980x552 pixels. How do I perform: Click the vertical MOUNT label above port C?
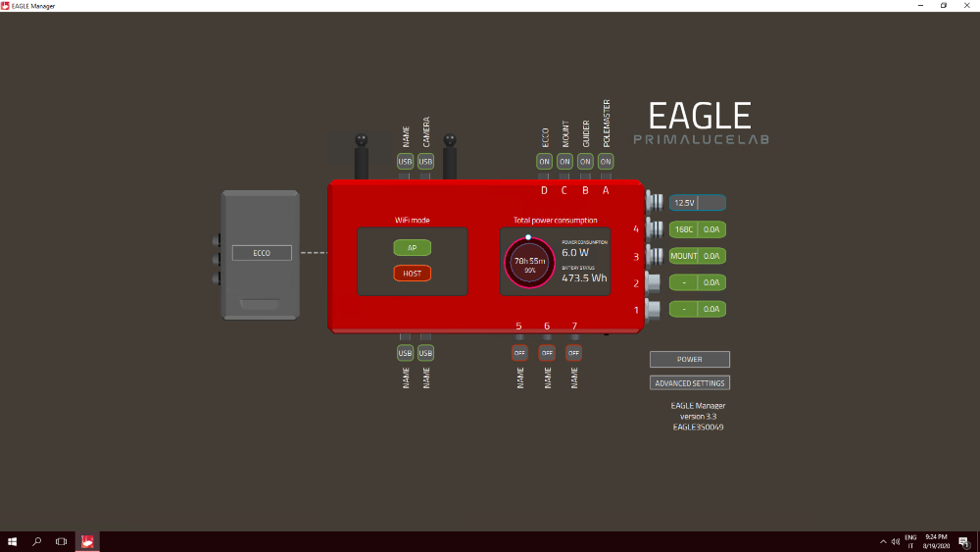565,134
